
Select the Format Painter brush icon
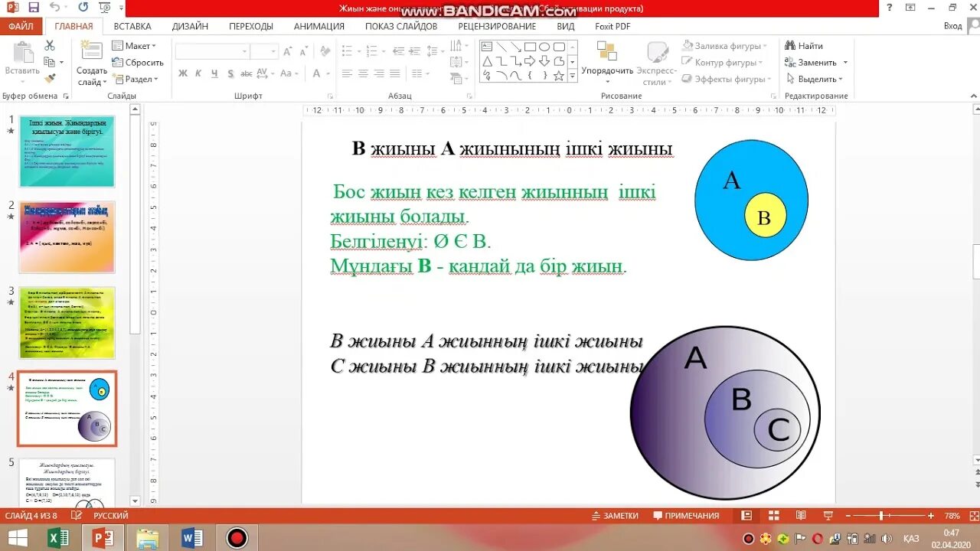[x=50, y=78]
